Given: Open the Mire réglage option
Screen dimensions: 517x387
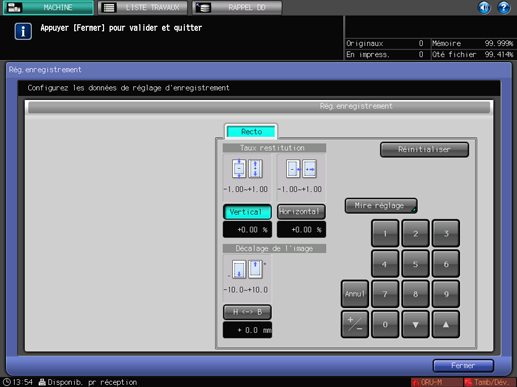Looking at the screenshot, I should [381, 206].
